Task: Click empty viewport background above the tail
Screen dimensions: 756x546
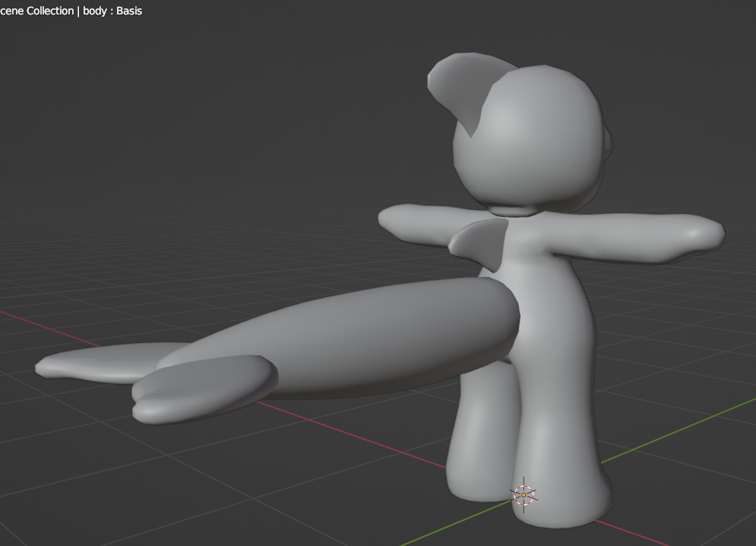Action: [228, 190]
